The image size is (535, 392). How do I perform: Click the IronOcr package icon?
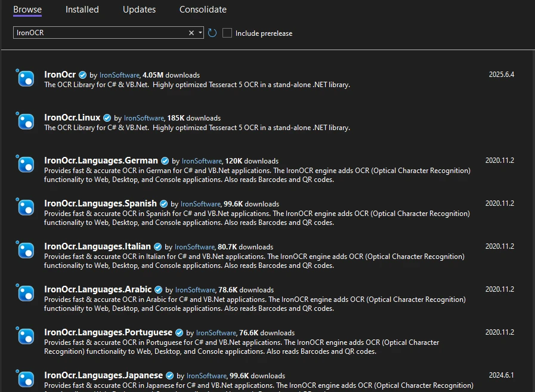click(26, 79)
